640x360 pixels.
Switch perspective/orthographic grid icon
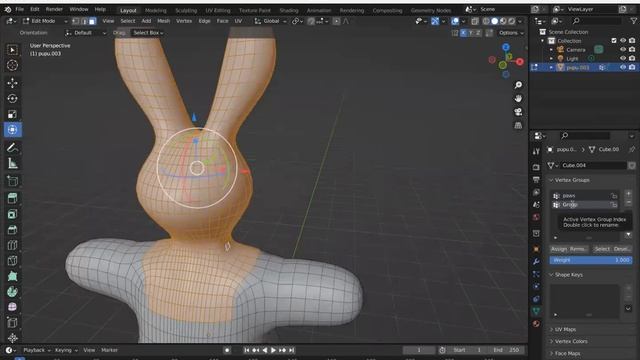(x=518, y=125)
